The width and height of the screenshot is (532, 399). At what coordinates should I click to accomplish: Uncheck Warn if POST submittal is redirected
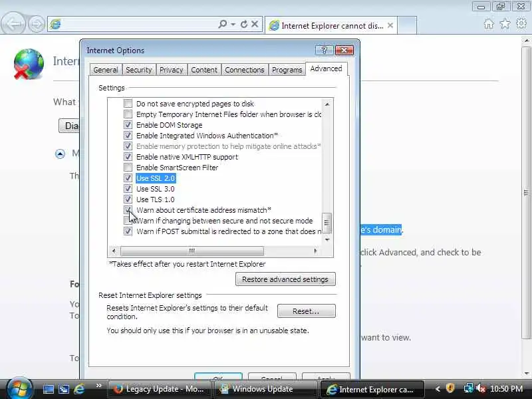pyautogui.click(x=128, y=231)
